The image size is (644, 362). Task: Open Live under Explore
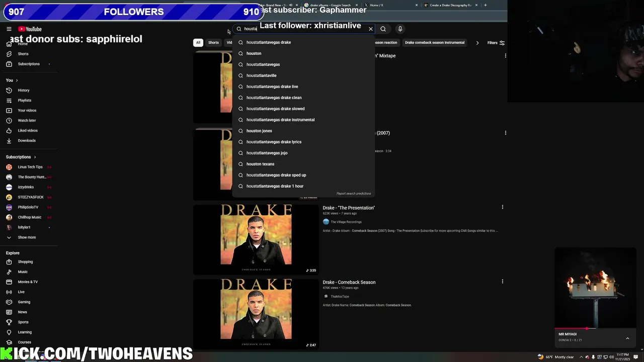tap(21, 292)
